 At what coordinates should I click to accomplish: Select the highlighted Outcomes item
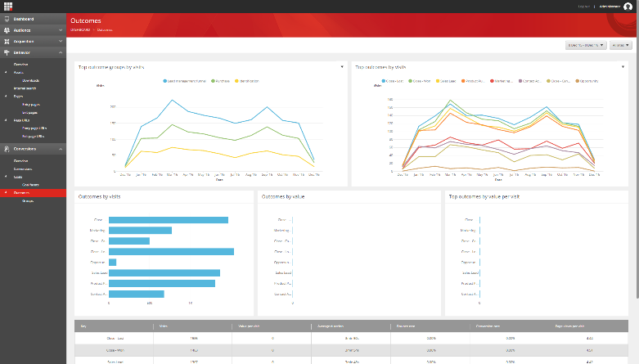pos(33,193)
